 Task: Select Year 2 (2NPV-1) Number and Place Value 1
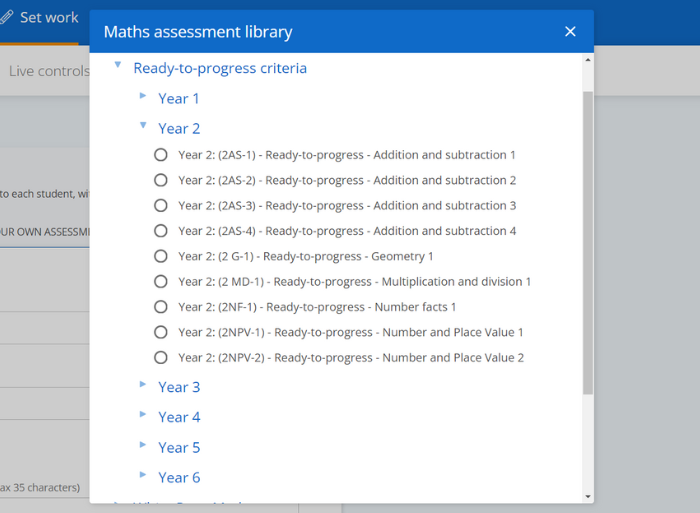click(161, 333)
